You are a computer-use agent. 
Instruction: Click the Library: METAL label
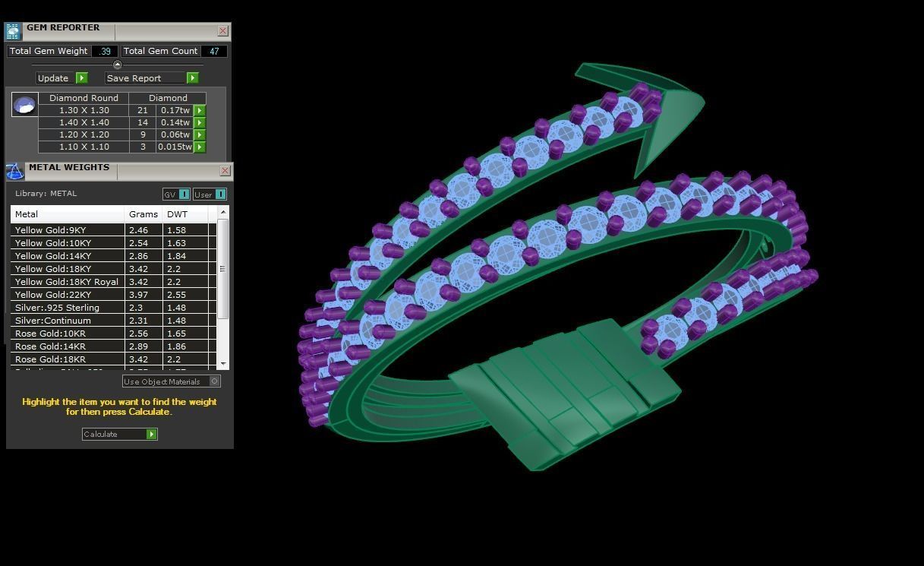[x=46, y=194]
